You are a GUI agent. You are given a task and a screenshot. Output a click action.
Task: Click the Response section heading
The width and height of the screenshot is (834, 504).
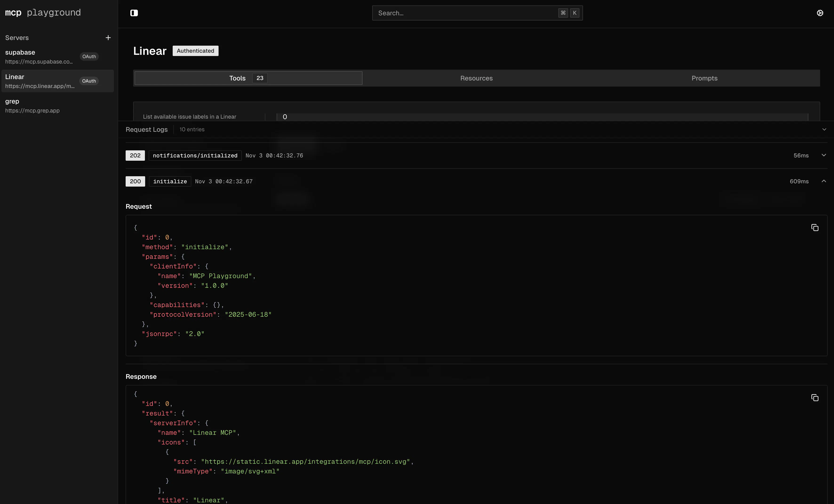coord(141,377)
